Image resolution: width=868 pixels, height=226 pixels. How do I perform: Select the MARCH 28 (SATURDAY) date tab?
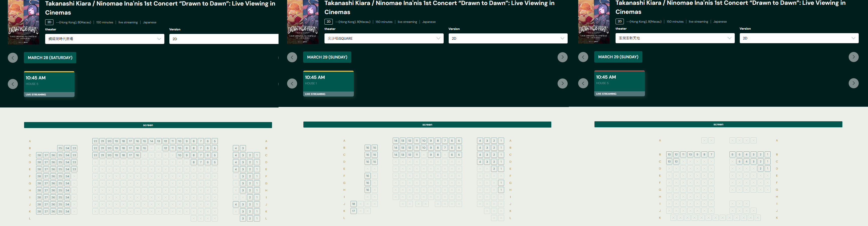click(x=50, y=58)
